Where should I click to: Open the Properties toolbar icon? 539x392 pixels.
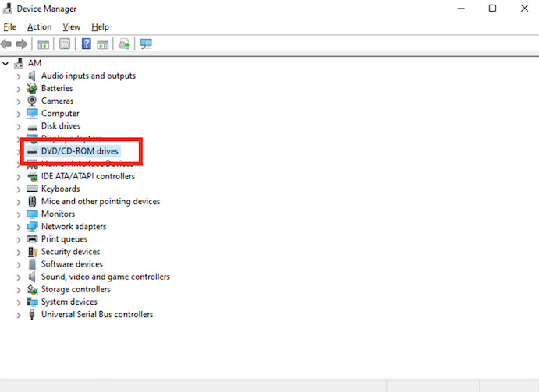coord(65,44)
